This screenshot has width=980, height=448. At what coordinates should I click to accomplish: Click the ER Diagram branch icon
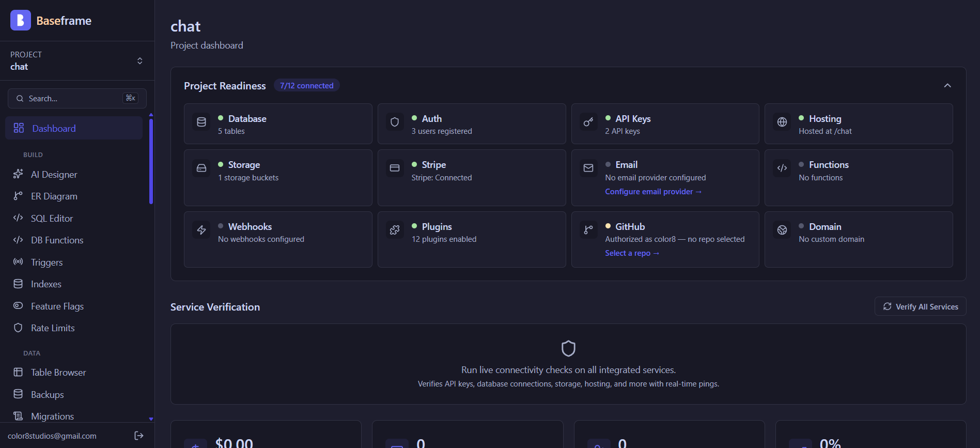pyautogui.click(x=18, y=196)
